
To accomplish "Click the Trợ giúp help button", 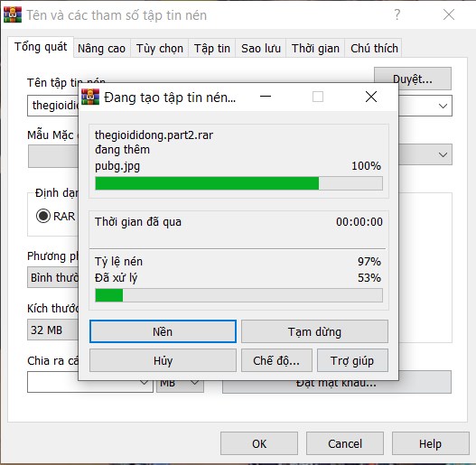I will (352, 360).
